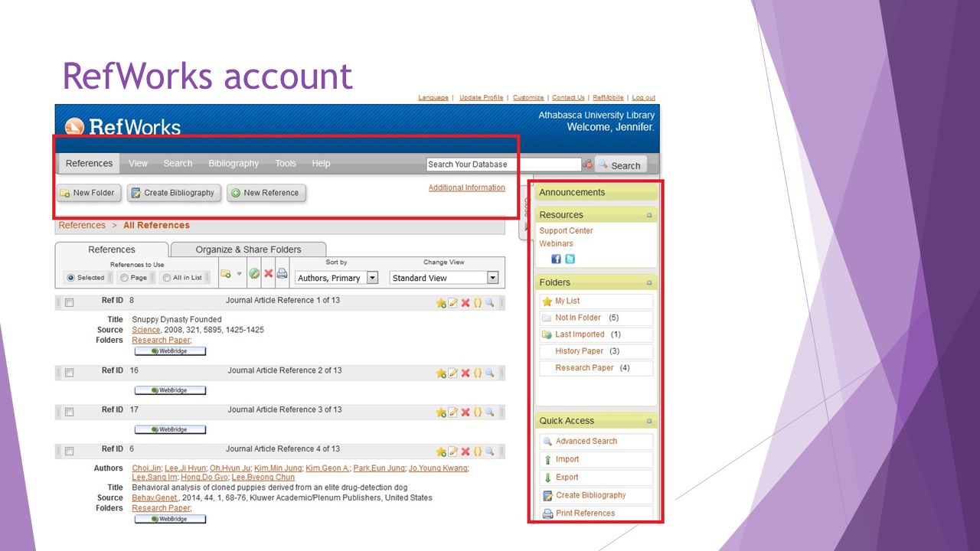Viewport: 980px width, 551px height.
Task: Open cite braces icon for Ref ID 17
Action: 478,412
